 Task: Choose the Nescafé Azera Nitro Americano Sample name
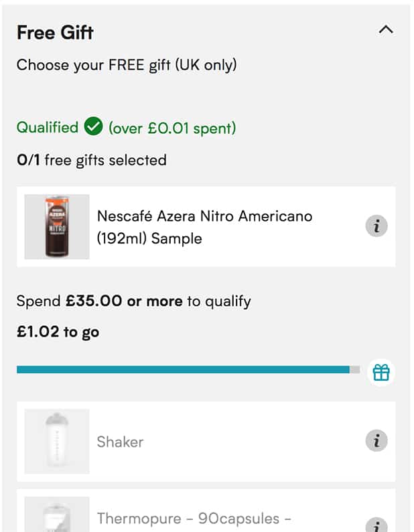pyautogui.click(x=204, y=227)
